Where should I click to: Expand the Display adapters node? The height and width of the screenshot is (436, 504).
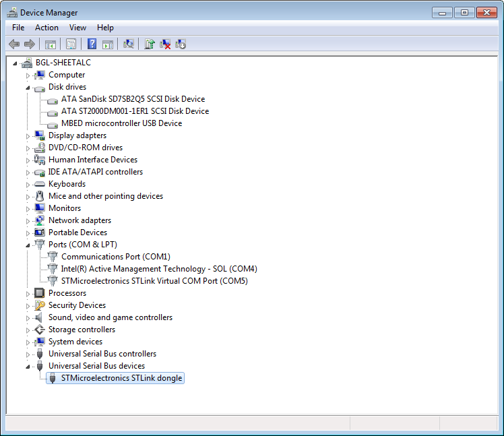28,136
